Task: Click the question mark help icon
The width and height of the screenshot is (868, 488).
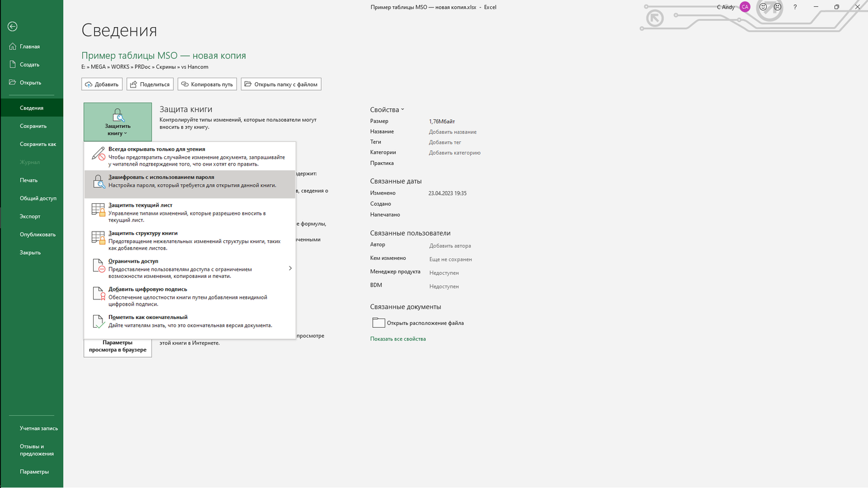Action: click(x=795, y=7)
